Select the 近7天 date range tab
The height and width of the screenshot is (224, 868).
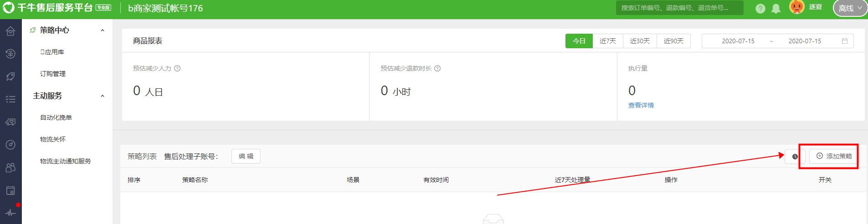(608, 41)
